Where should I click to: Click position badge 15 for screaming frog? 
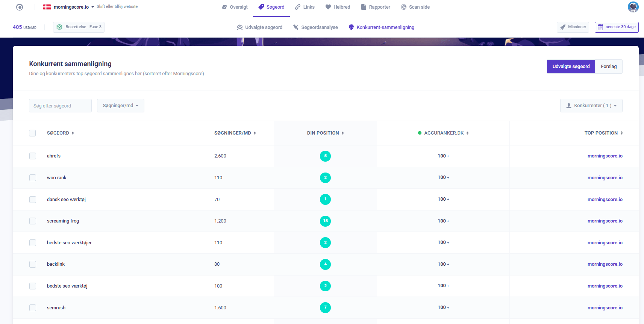325,221
